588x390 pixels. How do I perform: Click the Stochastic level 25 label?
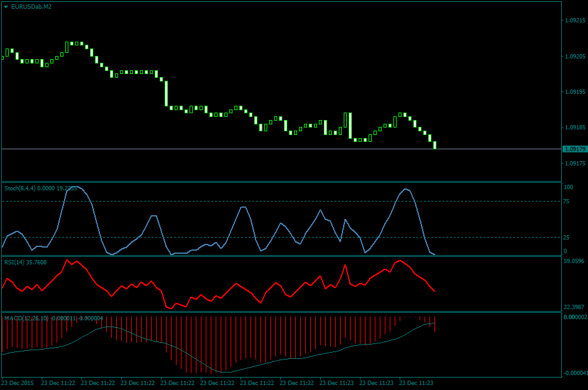567,237
